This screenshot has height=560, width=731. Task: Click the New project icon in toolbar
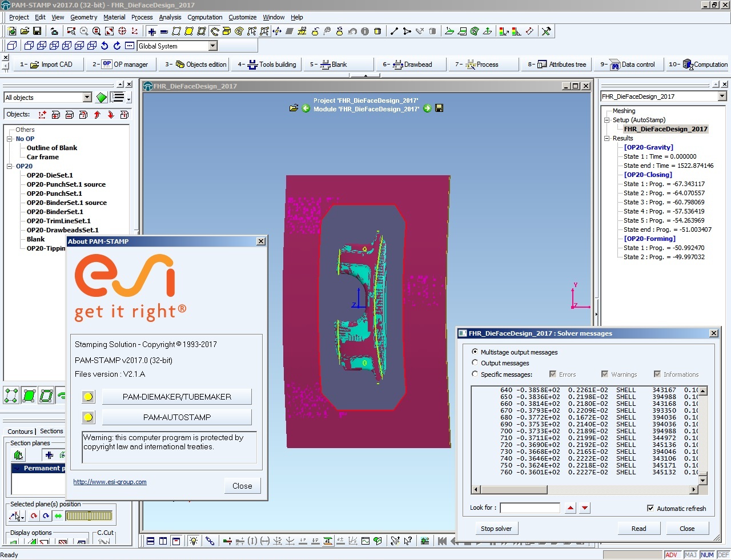click(x=12, y=31)
